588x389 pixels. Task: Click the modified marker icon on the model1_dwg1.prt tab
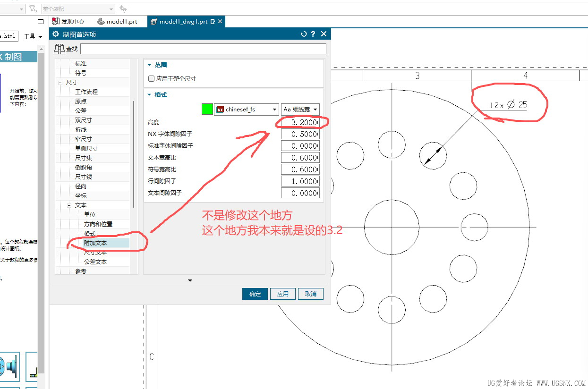(x=213, y=21)
